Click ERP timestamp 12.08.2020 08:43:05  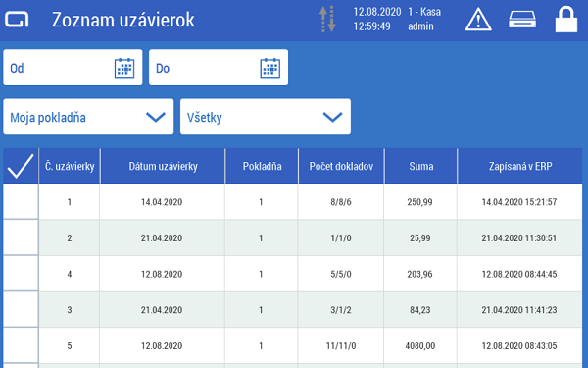point(519,346)
